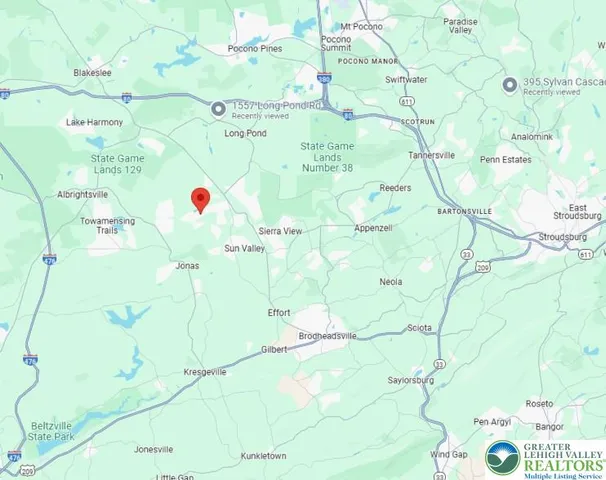
Task: Click the Route 33 shield near Saylorsburg
Action: [439, 364]
